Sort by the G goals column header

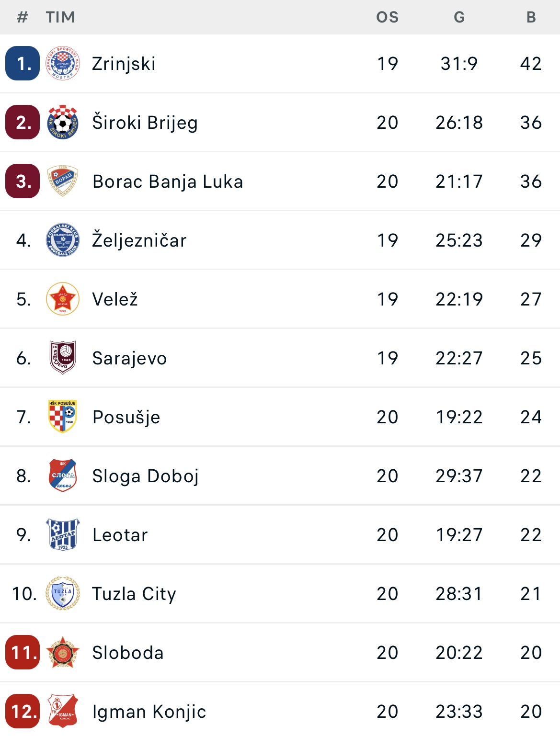tap(459, 17)
